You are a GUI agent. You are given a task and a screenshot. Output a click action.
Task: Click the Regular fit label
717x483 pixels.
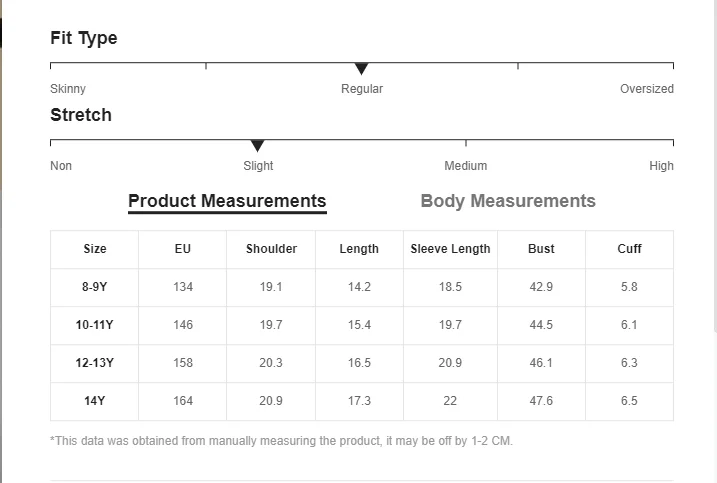point(362,89)
